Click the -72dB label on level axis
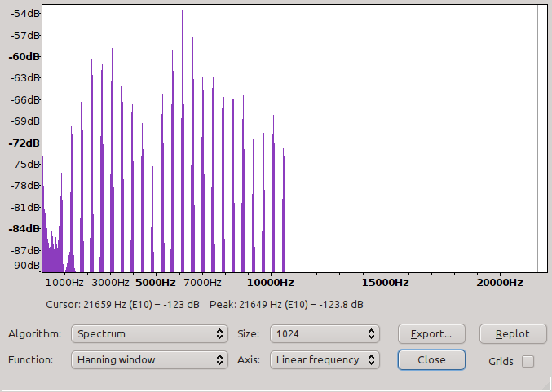 pos(24,143)
